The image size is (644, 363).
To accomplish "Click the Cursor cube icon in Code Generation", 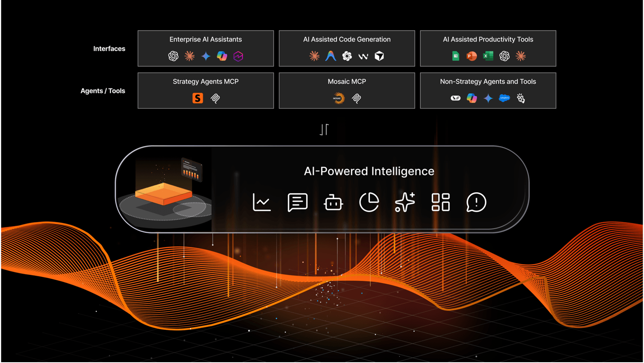I will point(379,56).
